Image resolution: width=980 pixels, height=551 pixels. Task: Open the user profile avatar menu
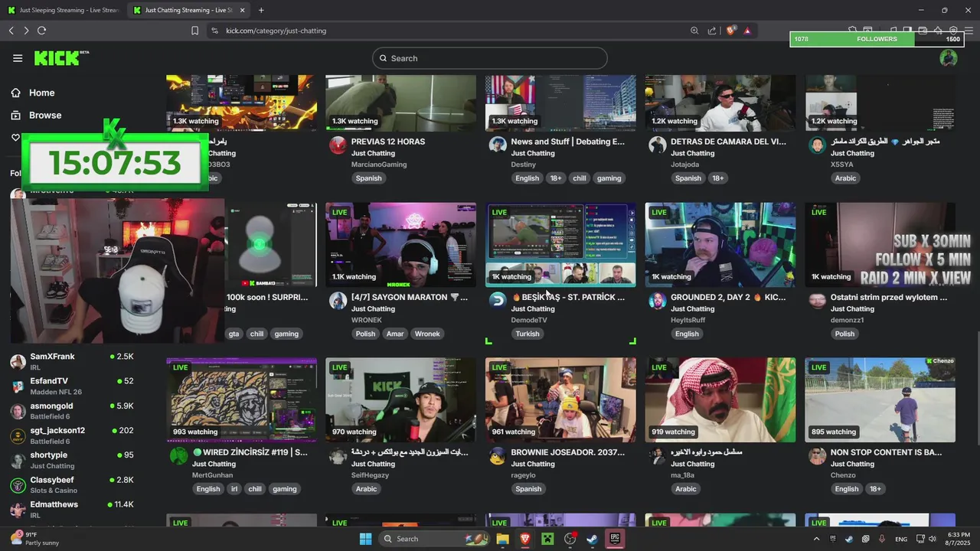(949, 58)
